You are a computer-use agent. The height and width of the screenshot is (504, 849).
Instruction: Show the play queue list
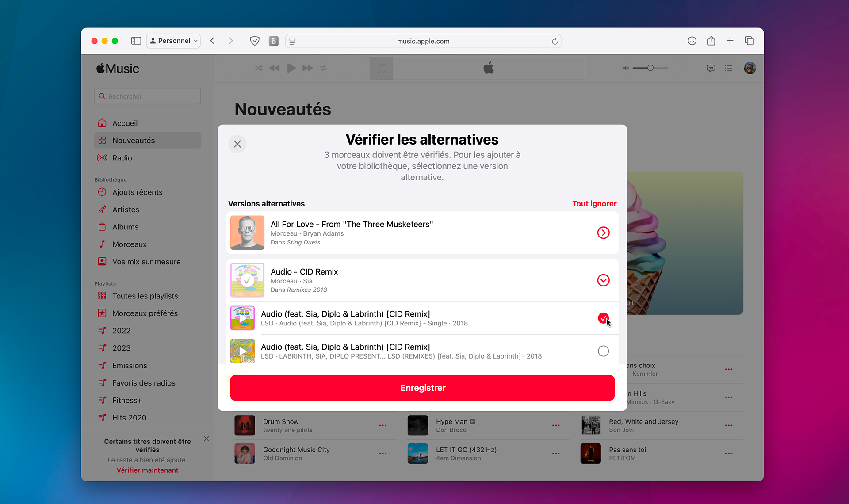pos(728,68)
